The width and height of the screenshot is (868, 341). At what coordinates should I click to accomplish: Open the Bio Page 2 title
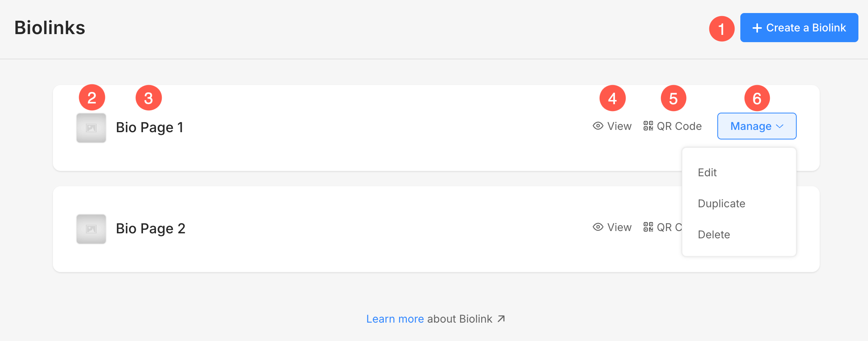pos(151,229)
